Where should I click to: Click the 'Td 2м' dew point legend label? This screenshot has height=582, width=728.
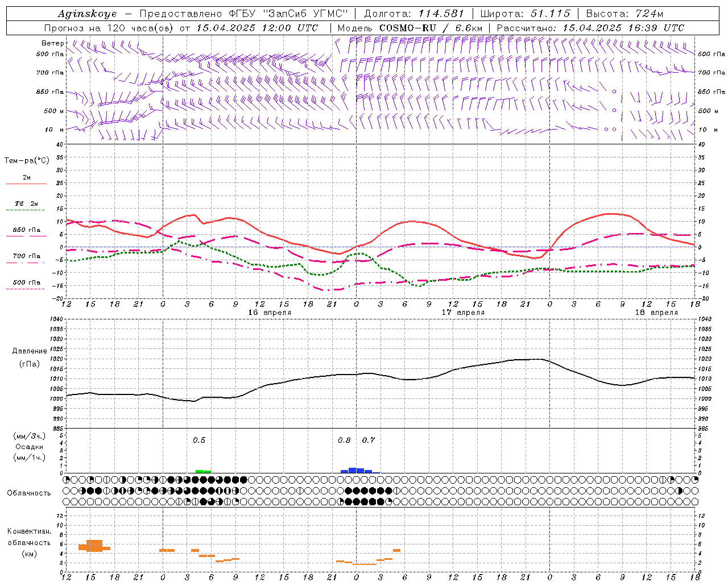(x=27, y=203)
